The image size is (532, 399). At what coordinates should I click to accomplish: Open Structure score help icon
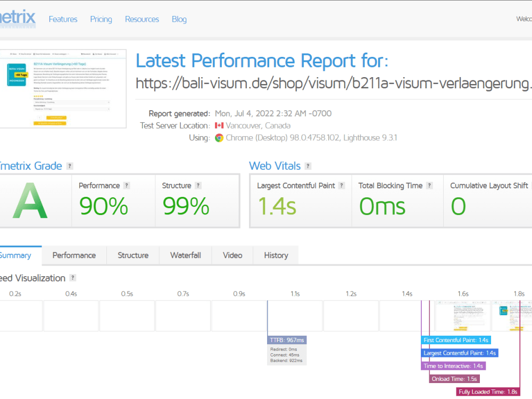pyautogui.click(x=198, y=186)
